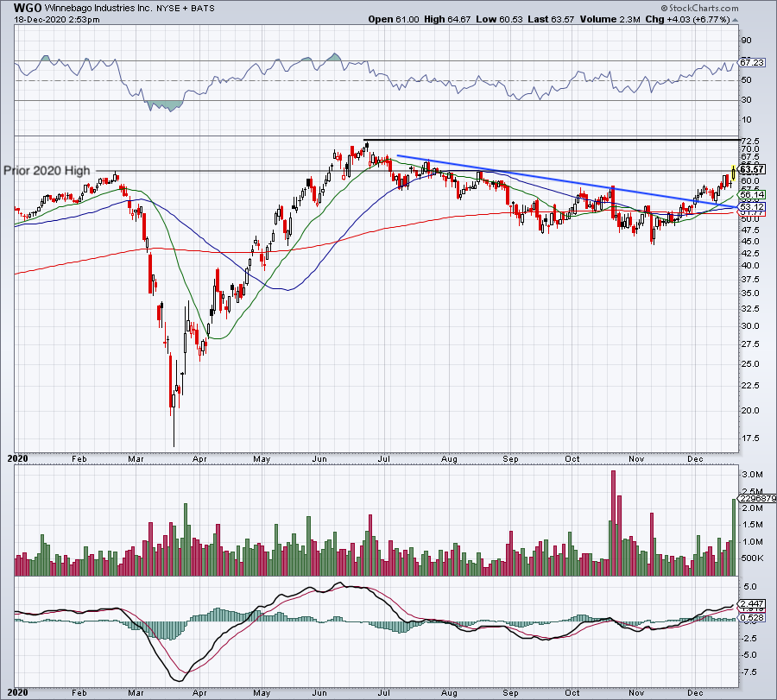
Task: Click the blue moving average label 53.12
Action: tap(752, 206)
